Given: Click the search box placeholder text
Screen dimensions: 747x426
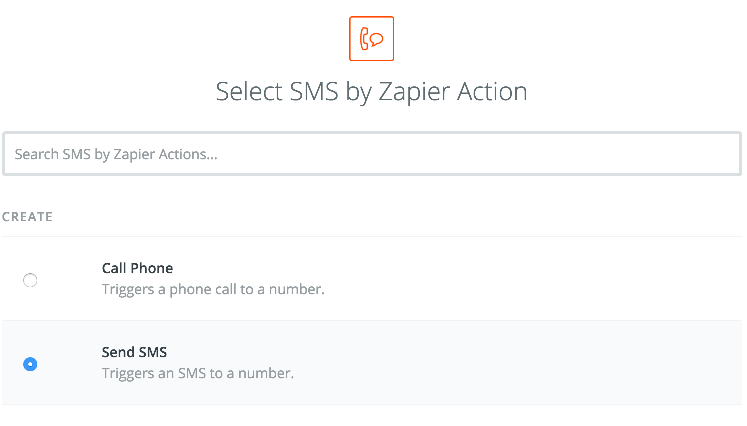Looking at the screenshot, I should point(116,154).
